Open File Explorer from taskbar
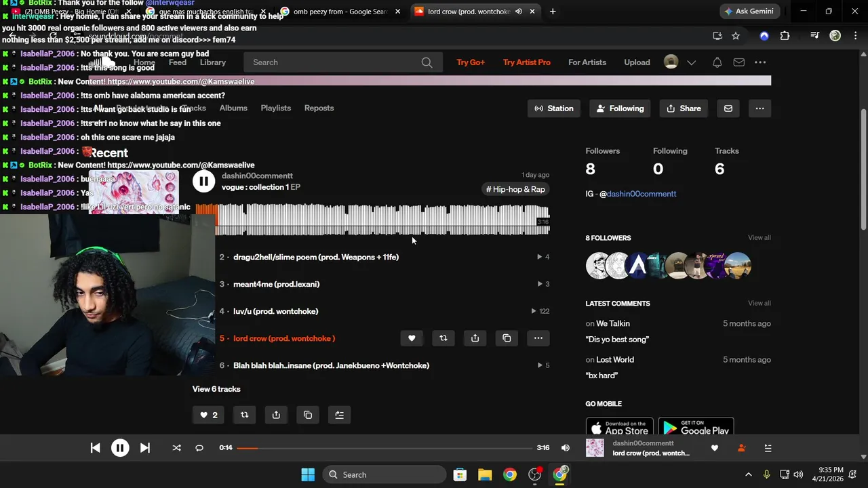Image resolution: width=868 pixels, height=488 pixels. (x=485, y=474)
